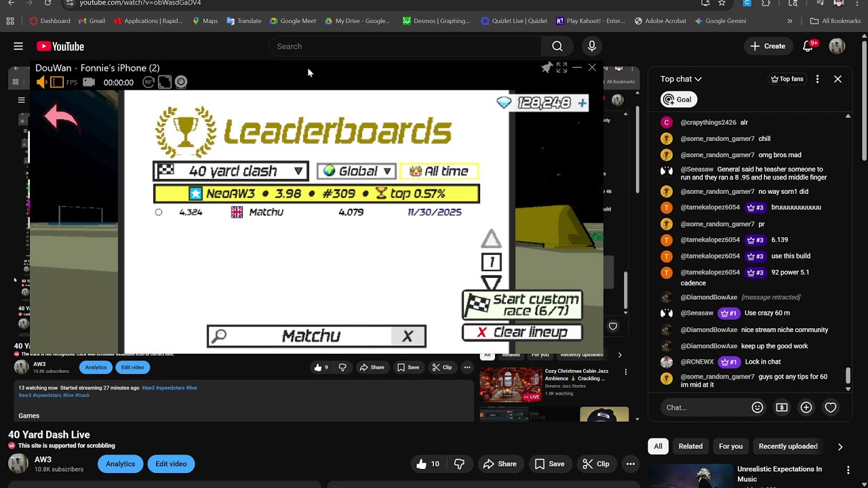Open the Google Gemini bookmark

pyautogui.click(x=720, y=21)
